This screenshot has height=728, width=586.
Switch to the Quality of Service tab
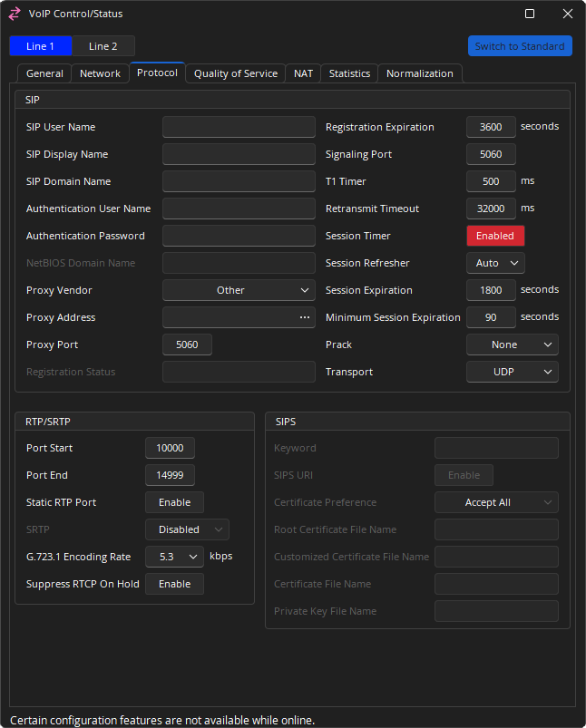(x=236, y=73)
